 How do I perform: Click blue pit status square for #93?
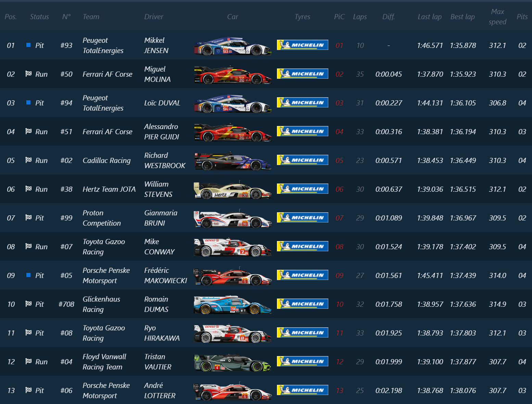click(28, 45)
